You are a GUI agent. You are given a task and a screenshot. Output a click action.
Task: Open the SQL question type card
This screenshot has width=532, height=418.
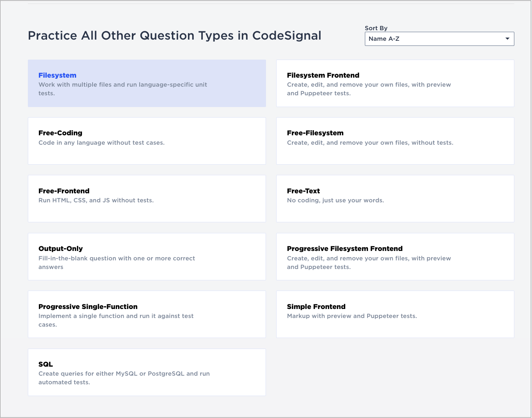(x=147, y=372)
